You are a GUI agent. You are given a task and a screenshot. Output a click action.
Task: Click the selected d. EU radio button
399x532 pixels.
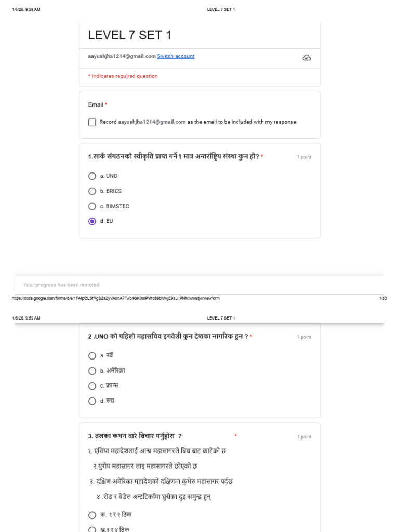[92, 221]
